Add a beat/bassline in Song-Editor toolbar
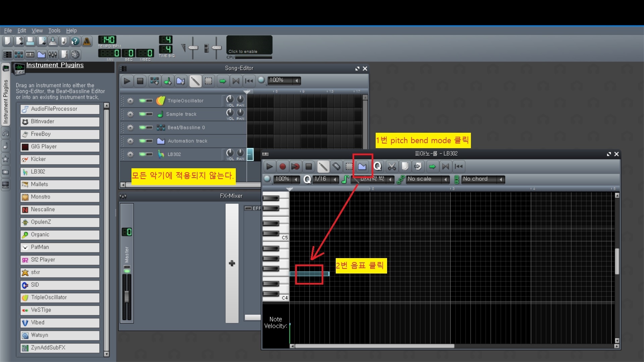644x362 pixels. 154,81
